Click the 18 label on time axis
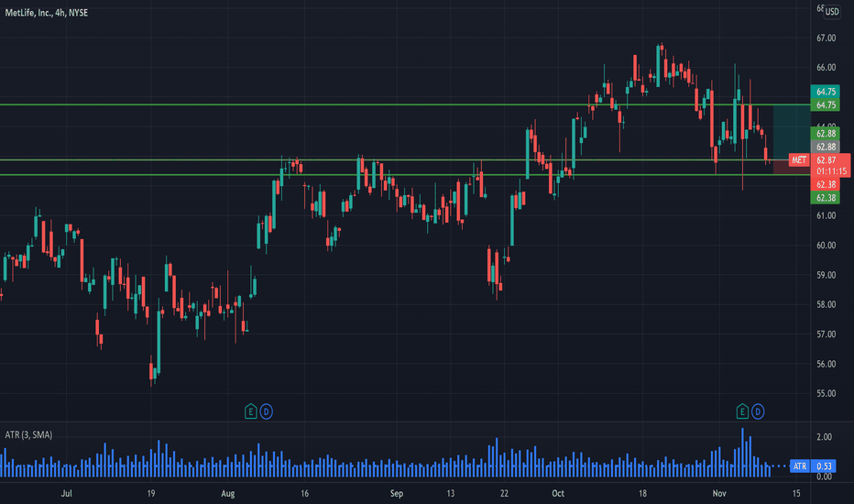Screen dimensions: 854x504 pyautogui.click(x=642, y=493)
